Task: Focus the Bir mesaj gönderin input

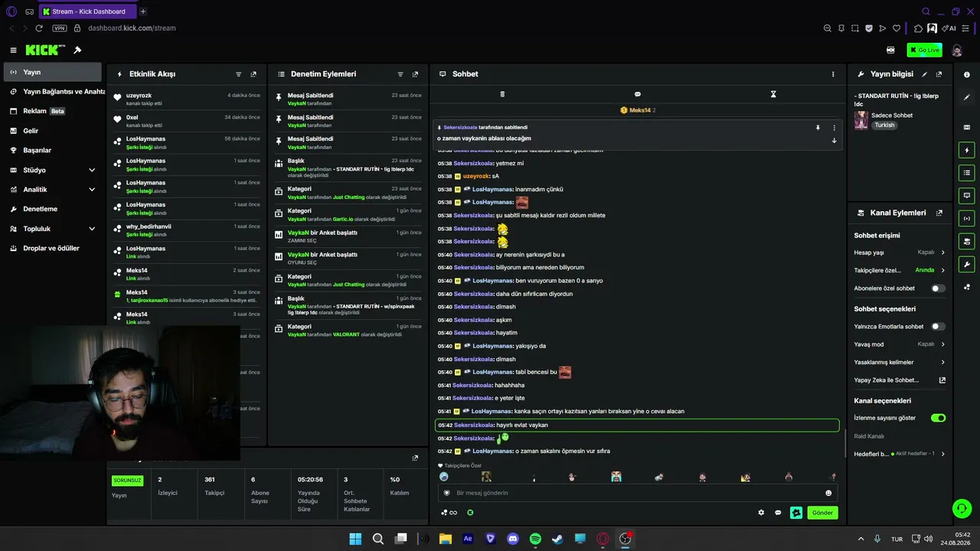Action: (637, 493)
